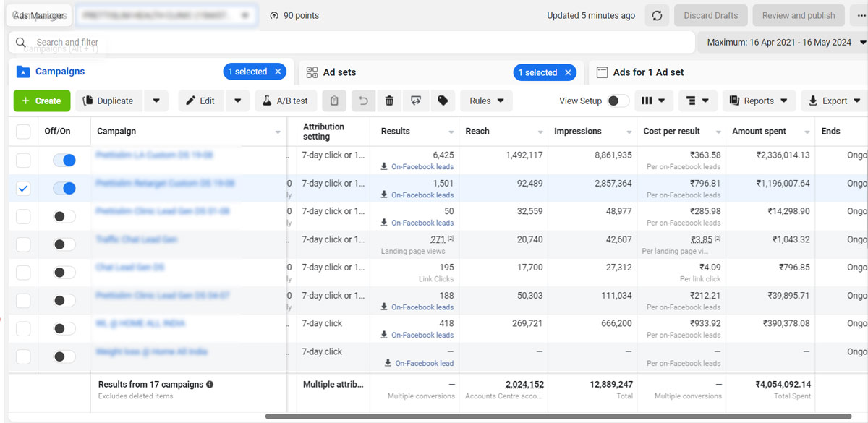868x423 pixels.
Task: Open the columns layout icon menu
Action: (x=654, y=101)
